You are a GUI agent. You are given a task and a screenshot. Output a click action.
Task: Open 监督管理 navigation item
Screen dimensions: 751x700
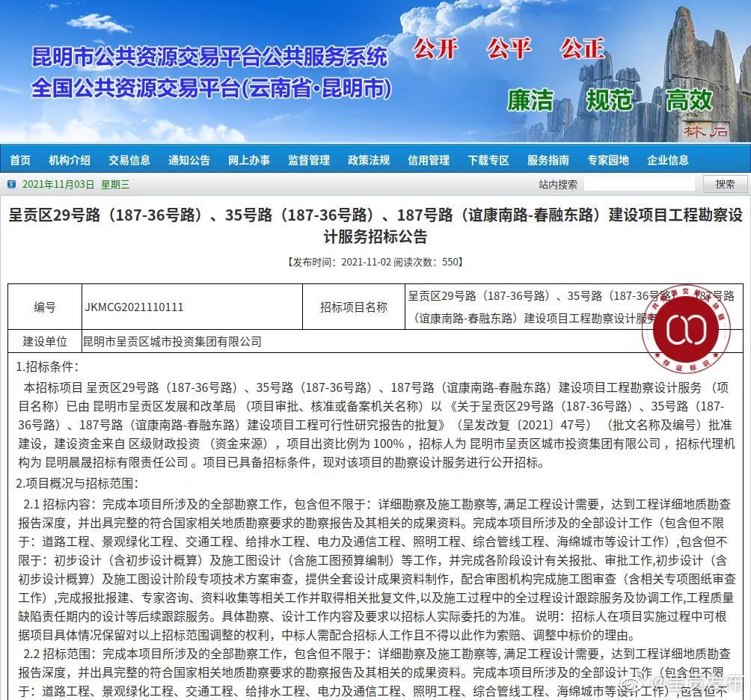tap(309, 160)
